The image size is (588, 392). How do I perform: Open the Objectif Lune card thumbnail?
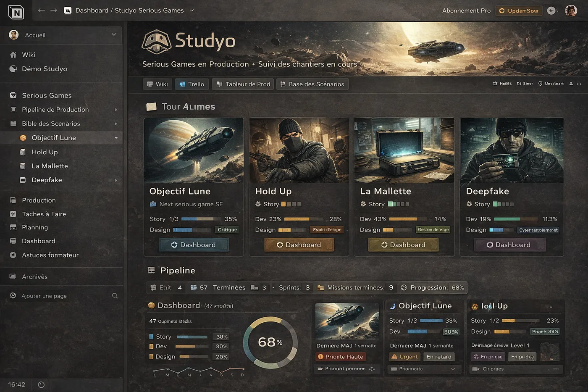tap(194, 150)
